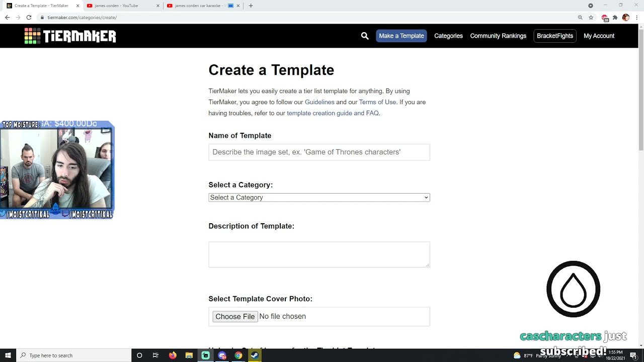The width and height of the screenshot is (644, 362).
Task: Open a new browser tab with plus
Action: tap(251, 6)
